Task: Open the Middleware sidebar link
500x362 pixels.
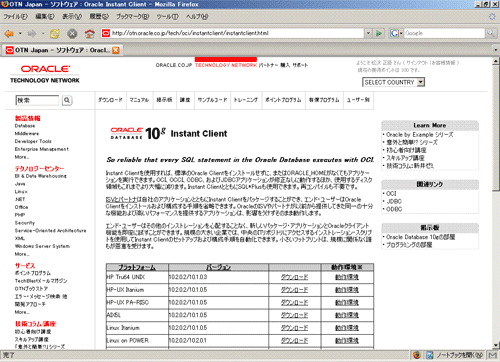Action: [27, 133]
